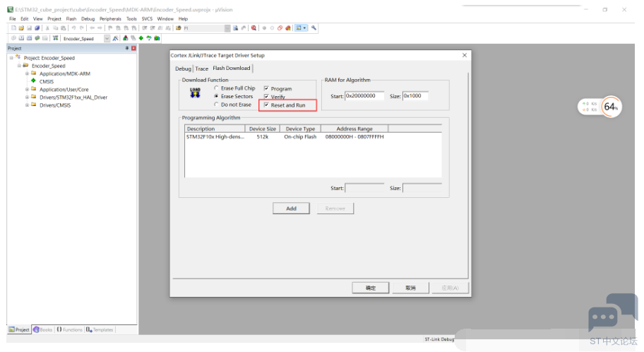Open the Pack Installer icon
644x352 pixels.
click(x=157, y=38)
